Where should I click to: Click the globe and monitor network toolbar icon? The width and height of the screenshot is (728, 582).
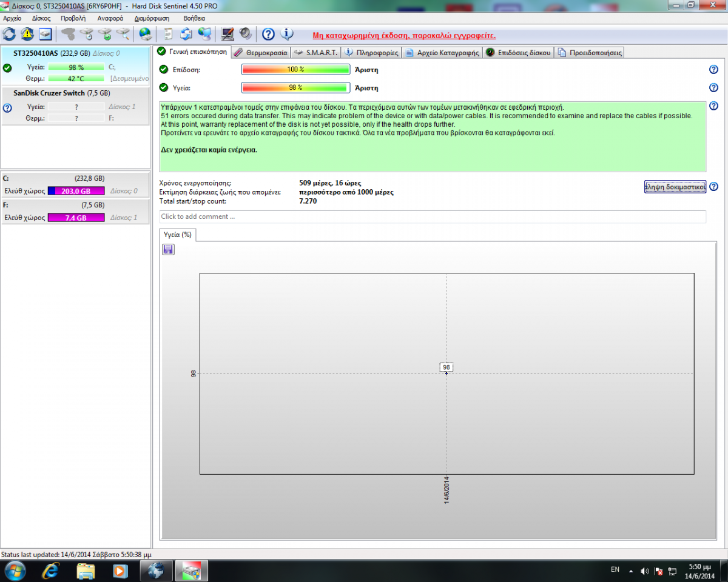pyautogui.click(x=204, y=34)
